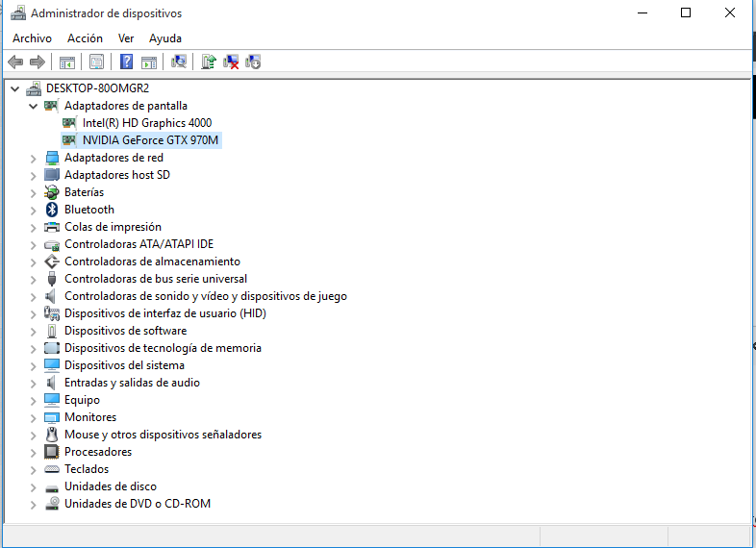Scan for hardware changes icon
756x548 pixels.
pyautogui.click(x=179, y=62)
